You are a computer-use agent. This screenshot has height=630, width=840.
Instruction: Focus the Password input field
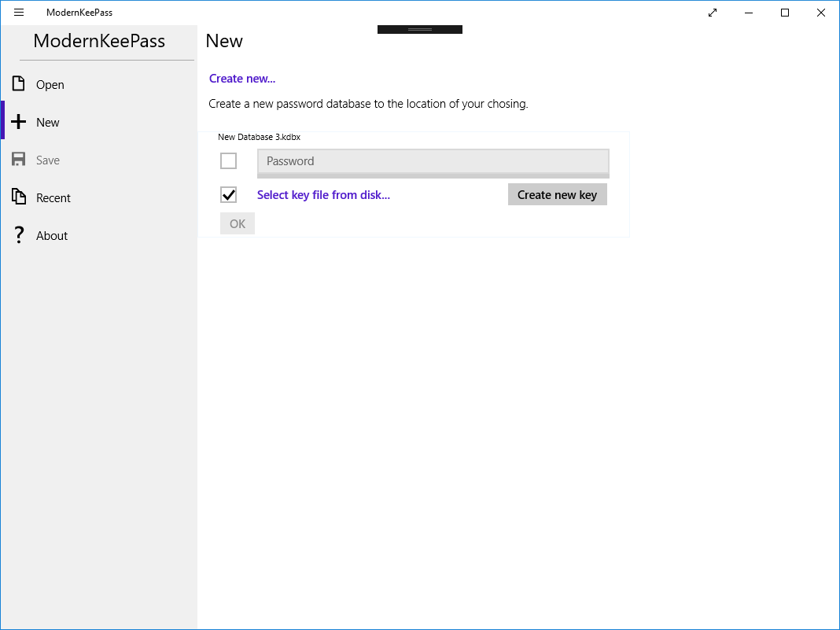[x=433, y=160]
